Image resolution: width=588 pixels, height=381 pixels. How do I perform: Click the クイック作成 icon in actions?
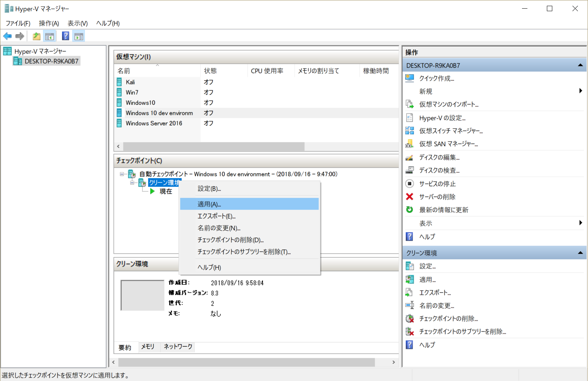point(409,78)
